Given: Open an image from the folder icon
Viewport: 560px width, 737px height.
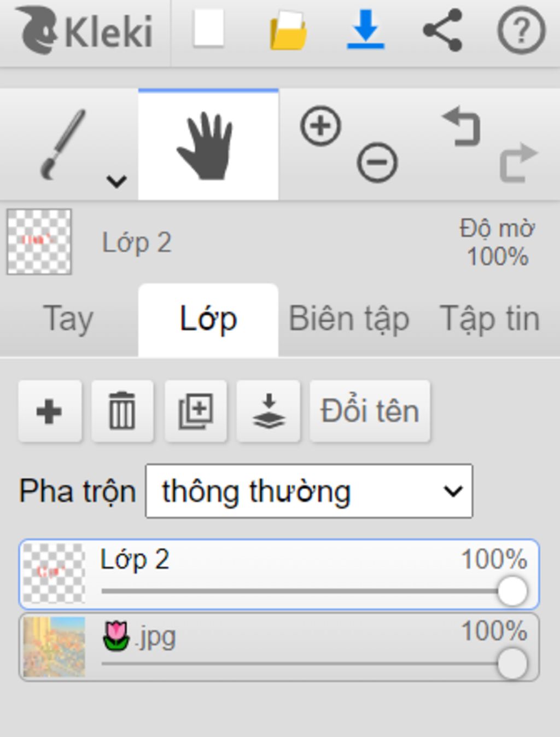Looking at the screenshot, I should click(x=288, y=31).
